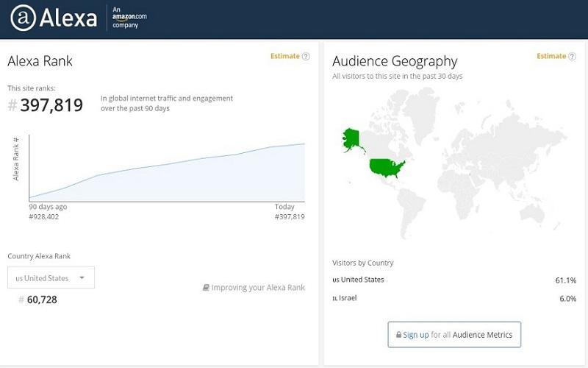
Task: Click the Country Alexa Rank label
Action: (x=39, y=256)
